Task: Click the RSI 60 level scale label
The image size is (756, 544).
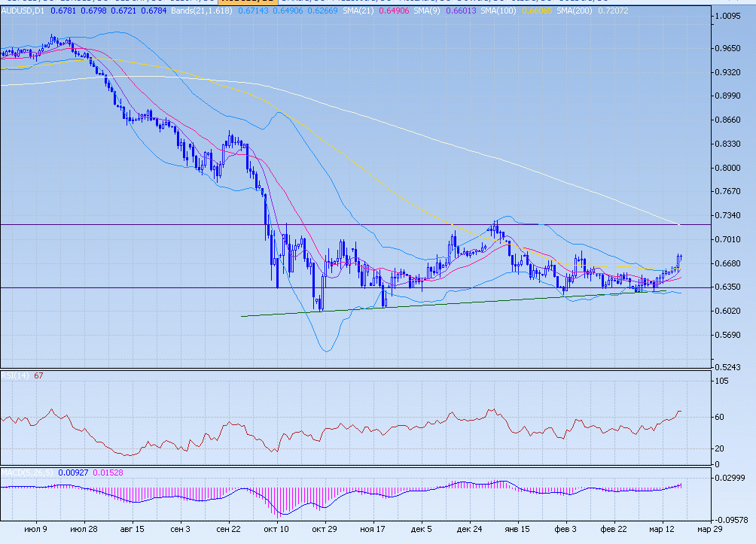Action: 720,417
